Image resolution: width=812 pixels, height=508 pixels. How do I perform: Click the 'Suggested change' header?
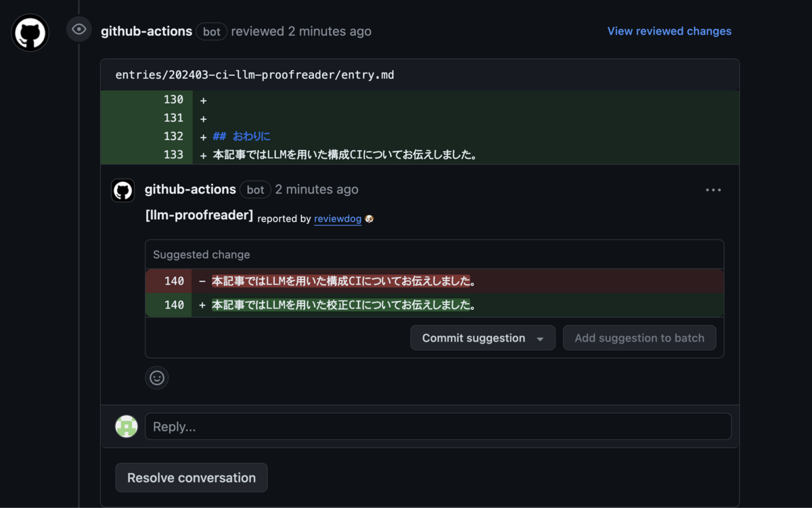tap(202, 254)
